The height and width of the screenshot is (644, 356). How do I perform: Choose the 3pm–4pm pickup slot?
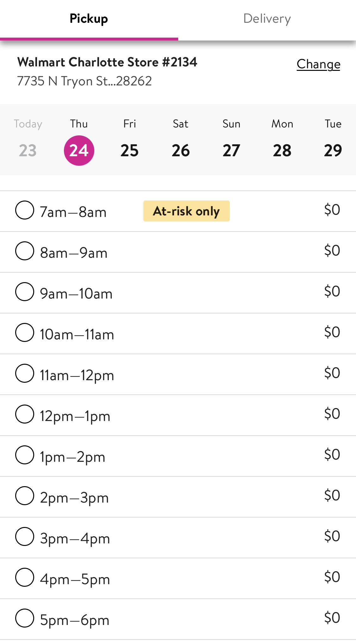click(x=25, y=537)
